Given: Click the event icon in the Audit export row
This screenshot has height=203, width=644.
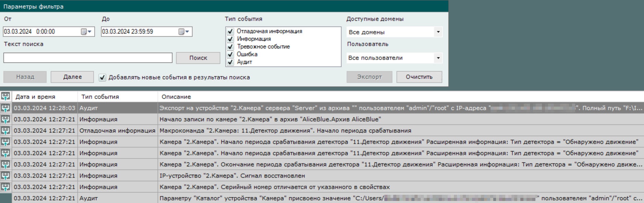Looking at the screenshot, I should pyautogui.click(x=5, y=108).
